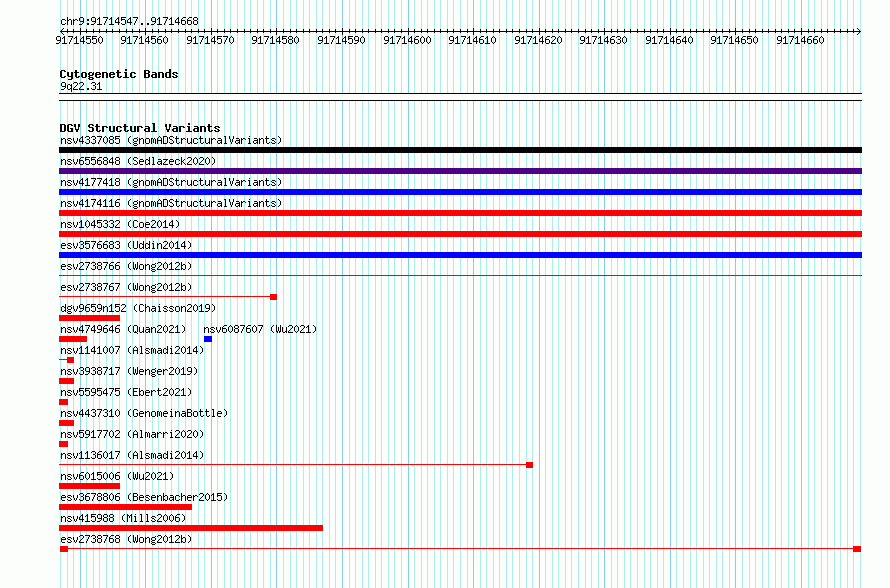This screenshot has width=890, height=588.
Task: Click the nsv4177418 blue variant bar
Action: click(460, 192)
